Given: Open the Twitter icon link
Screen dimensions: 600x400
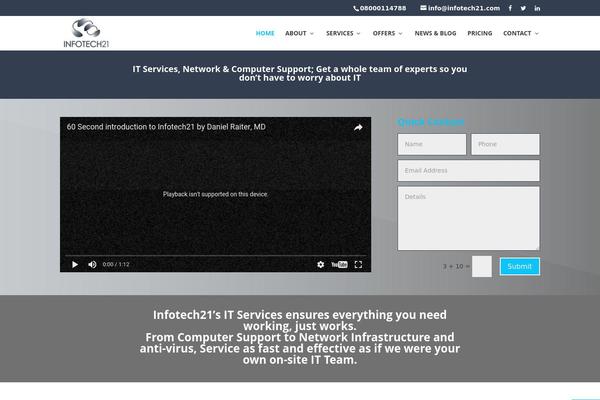Looking at the screenshot, I should click(x=523, y=8).
